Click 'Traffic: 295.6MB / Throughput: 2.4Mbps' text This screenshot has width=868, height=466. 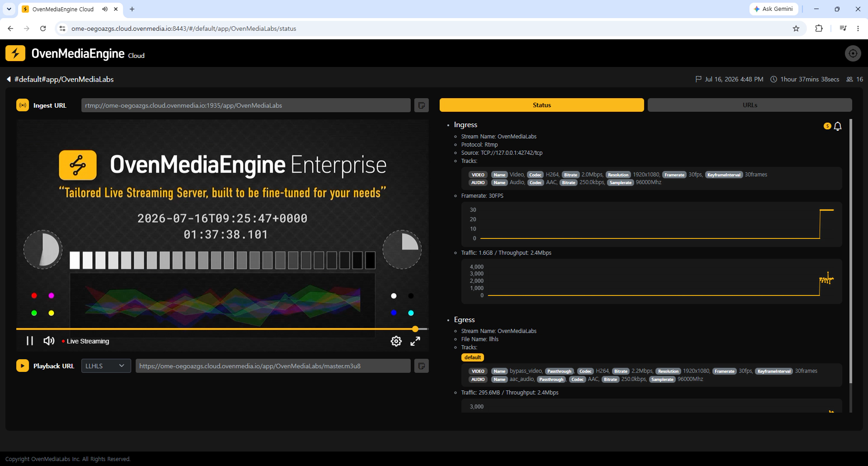(x=509, y=393)
